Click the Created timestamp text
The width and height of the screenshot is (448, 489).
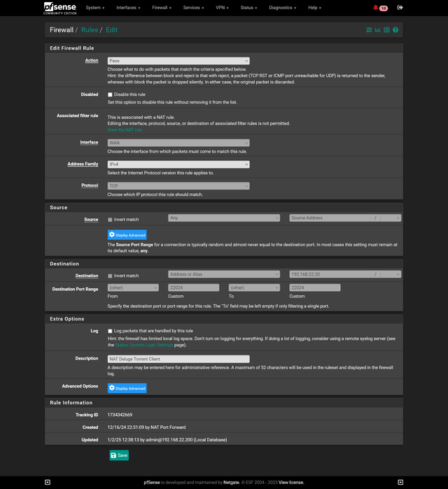(146, 427)
